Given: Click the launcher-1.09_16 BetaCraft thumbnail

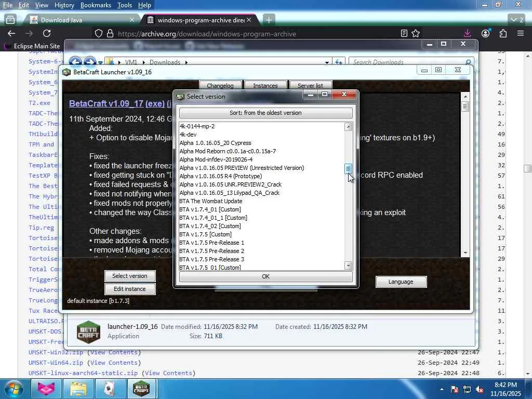Looking at the screenshot, I should [88, 332].
